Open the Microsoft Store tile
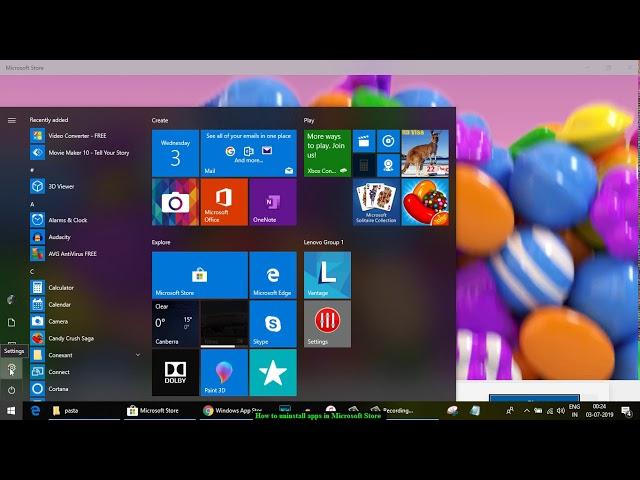640x480 pixels. (200, 275)
